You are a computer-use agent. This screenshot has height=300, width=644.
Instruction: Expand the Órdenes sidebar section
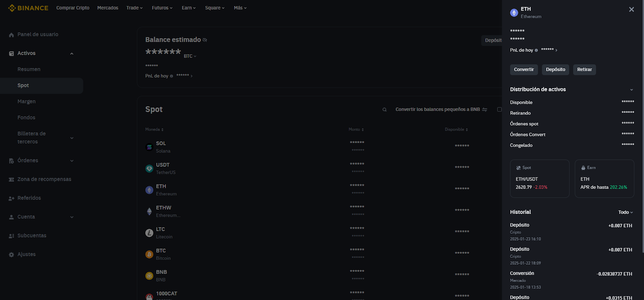pos(72,161)
